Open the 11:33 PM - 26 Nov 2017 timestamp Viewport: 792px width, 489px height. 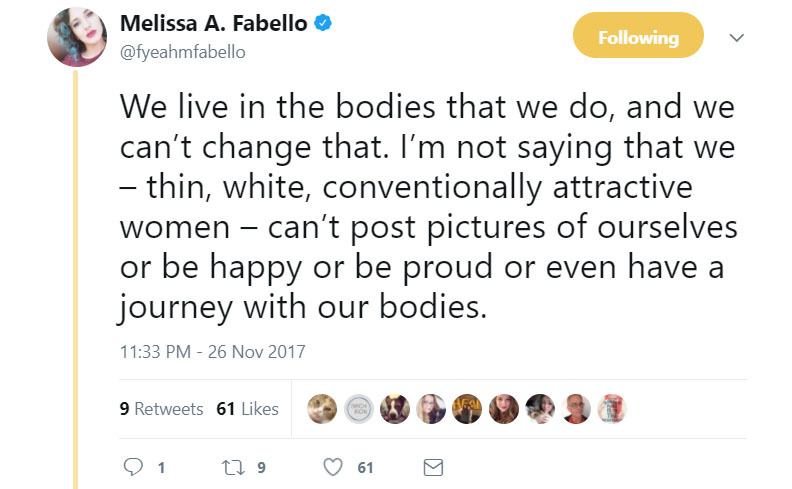pos(212,351)
